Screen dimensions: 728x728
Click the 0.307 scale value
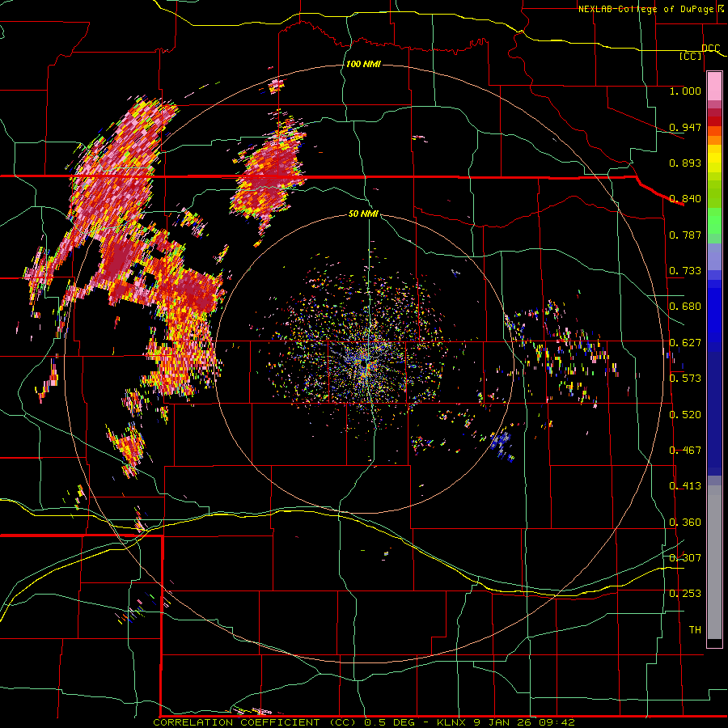click(685, 557)
